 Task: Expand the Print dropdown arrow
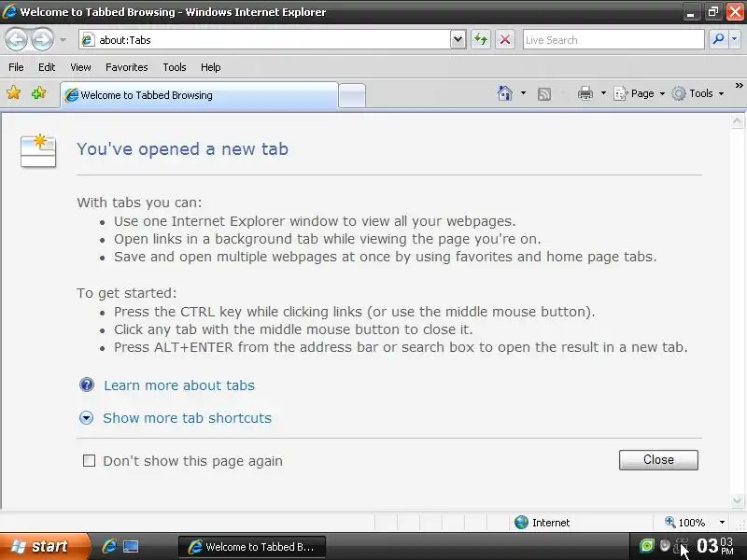(603, 92)
